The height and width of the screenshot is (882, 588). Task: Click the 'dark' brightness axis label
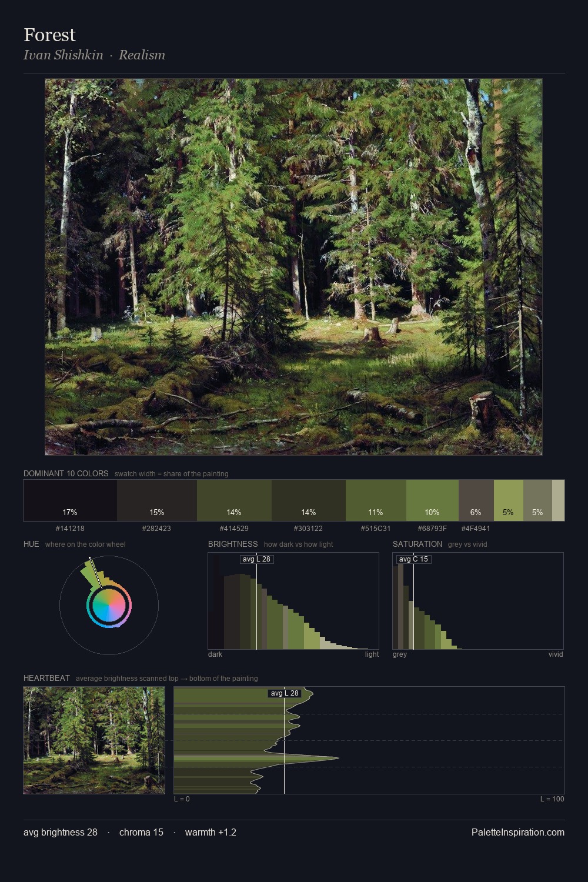coord(215,654)
